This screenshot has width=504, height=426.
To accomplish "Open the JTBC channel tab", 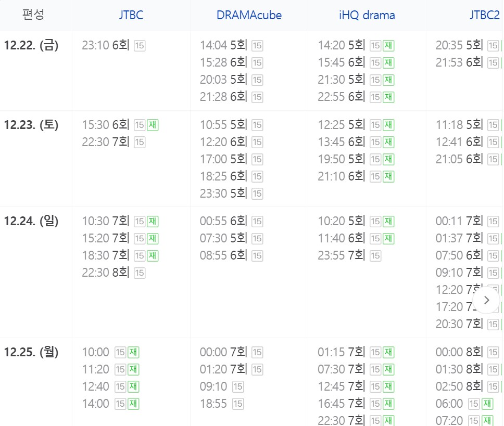I will [x=131, y=15].
